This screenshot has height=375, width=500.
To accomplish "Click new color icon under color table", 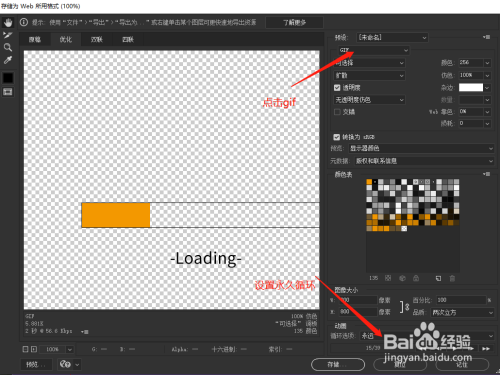I will click(x=438, y=278).
